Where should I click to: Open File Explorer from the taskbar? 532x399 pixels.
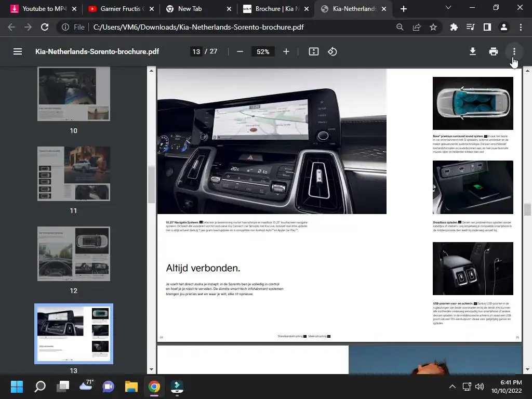[x=131, y=387]
